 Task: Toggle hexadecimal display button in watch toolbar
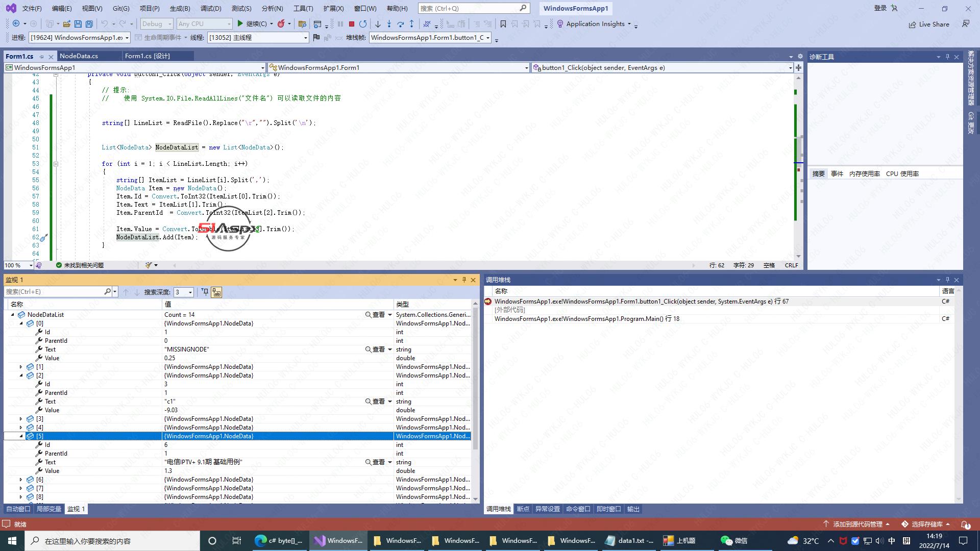click(x=217, y=292)
